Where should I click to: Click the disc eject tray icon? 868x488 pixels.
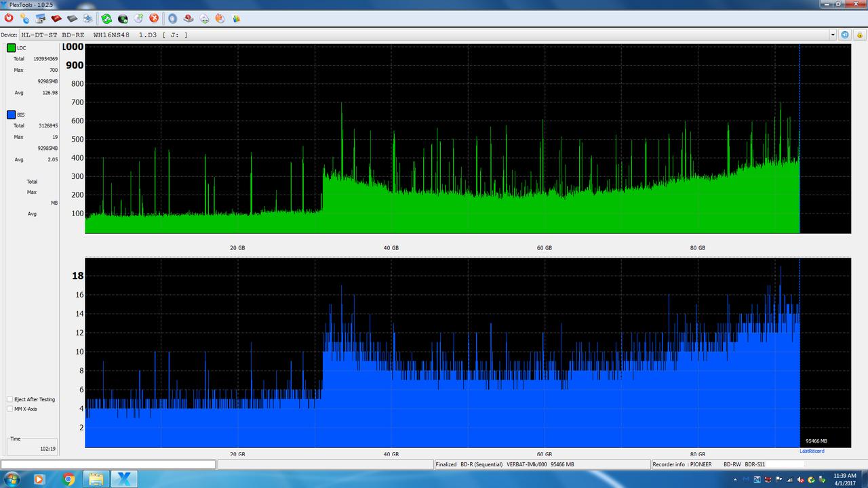[x=204, y=18]
